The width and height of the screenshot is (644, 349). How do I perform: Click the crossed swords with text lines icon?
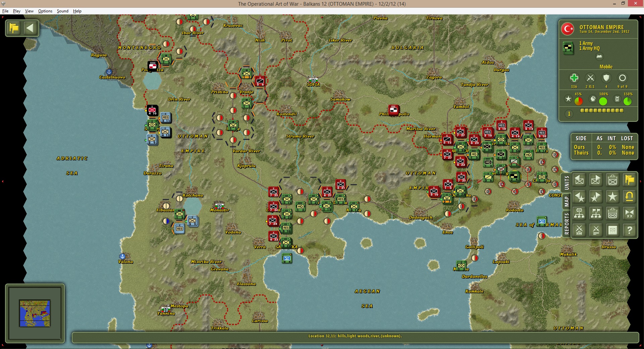(x=596, y=230)
